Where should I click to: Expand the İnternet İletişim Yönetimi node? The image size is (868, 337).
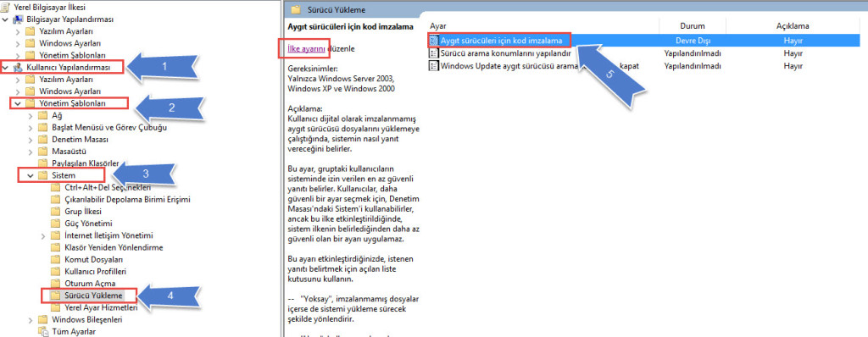tap(44, 235)
